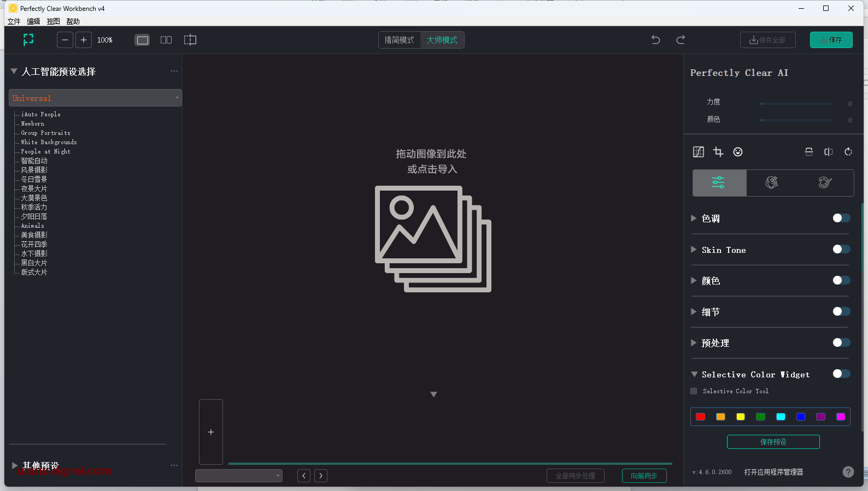Click the strength layers icon beside the compare icon

(809, 152)
